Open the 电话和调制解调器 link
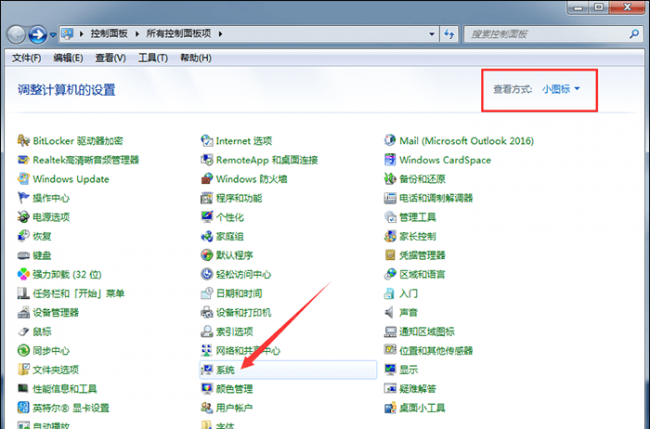The height and width of the screenshot is (429, 650). (436, 198)
